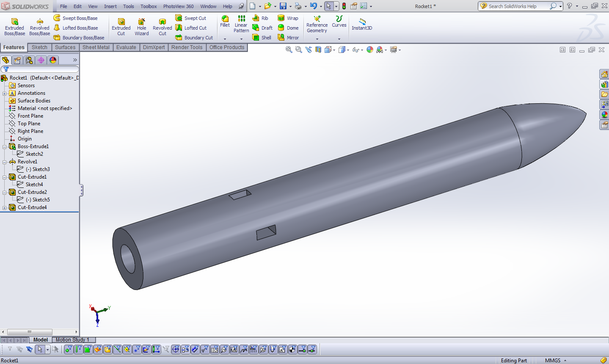Pick the Shell feature tool
The width and height of the screenshot is (609, 364).
[262, 38]
